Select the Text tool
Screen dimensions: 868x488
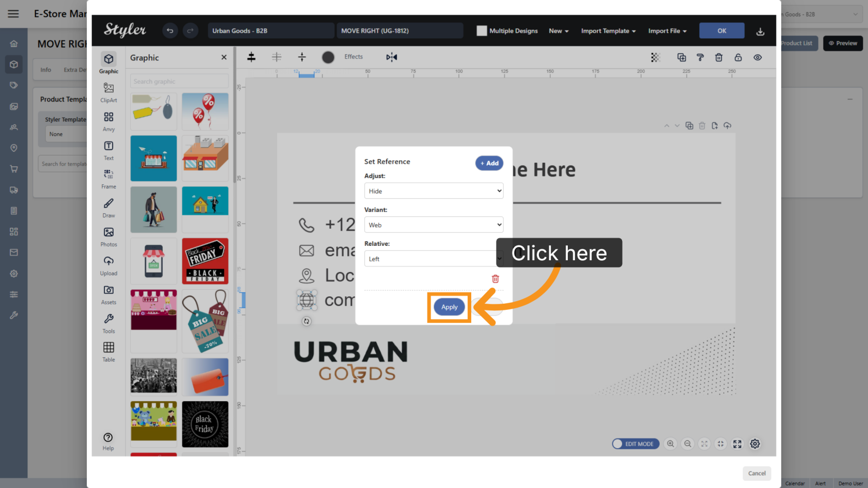pos(109,150)
